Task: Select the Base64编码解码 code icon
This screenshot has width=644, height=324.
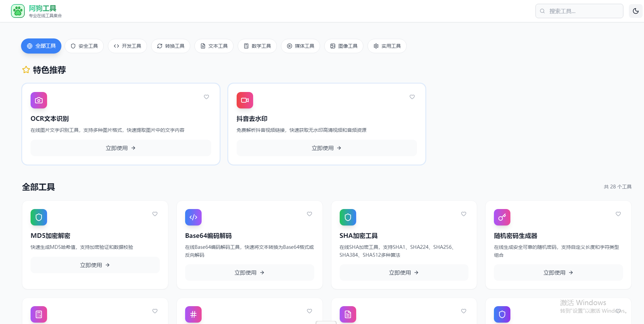Action: 193,217
